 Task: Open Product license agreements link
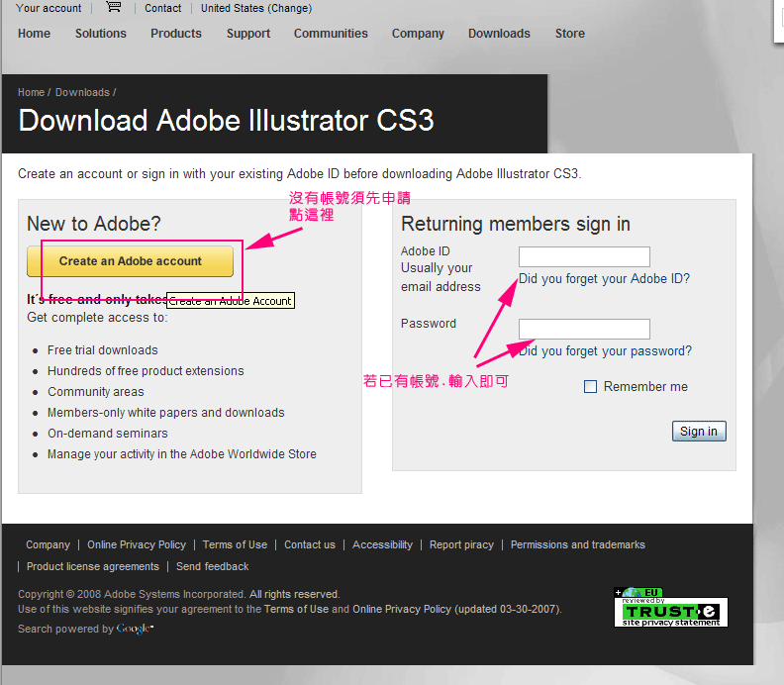click(93, 566)
